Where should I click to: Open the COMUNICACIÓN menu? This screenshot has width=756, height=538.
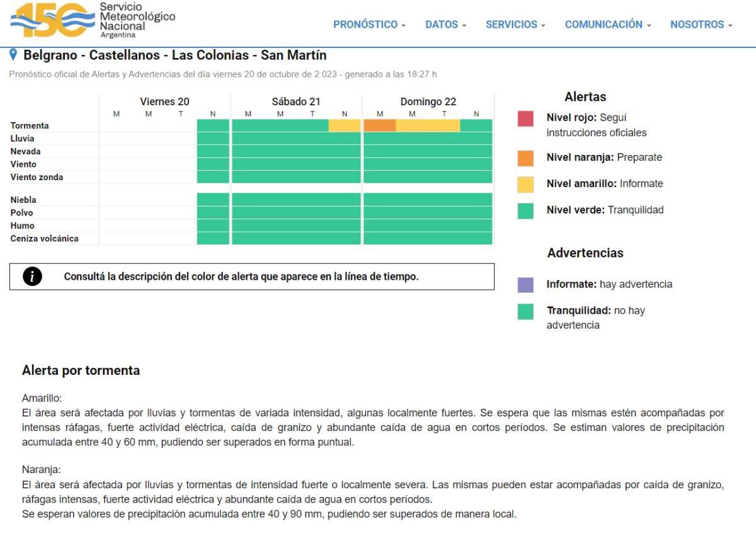click(607, 25)
